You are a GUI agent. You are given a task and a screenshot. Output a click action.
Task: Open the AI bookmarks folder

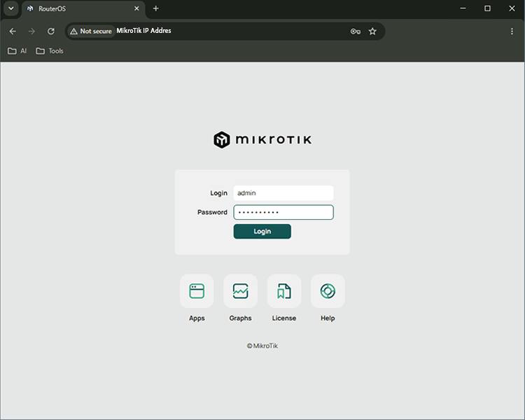click(17, 51)
